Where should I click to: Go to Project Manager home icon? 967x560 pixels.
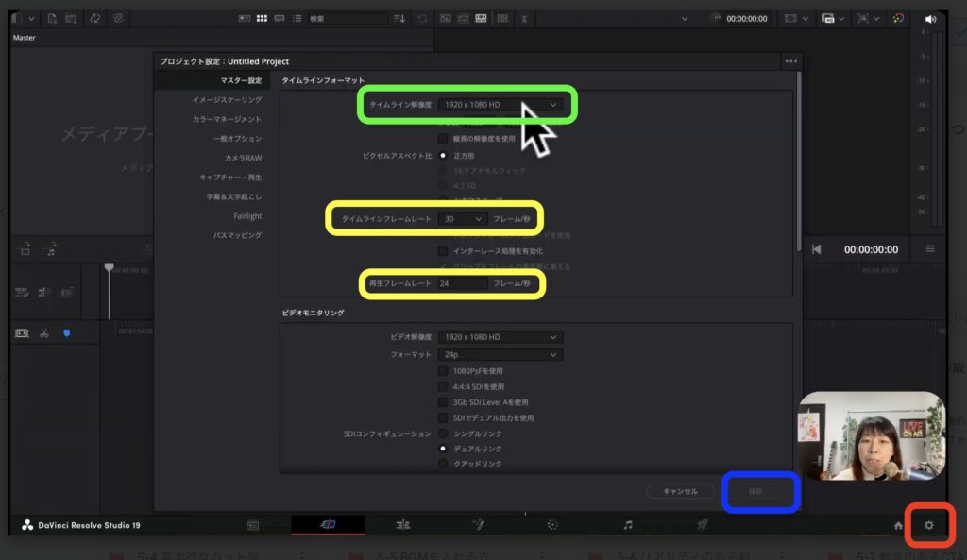click(898, 525)
